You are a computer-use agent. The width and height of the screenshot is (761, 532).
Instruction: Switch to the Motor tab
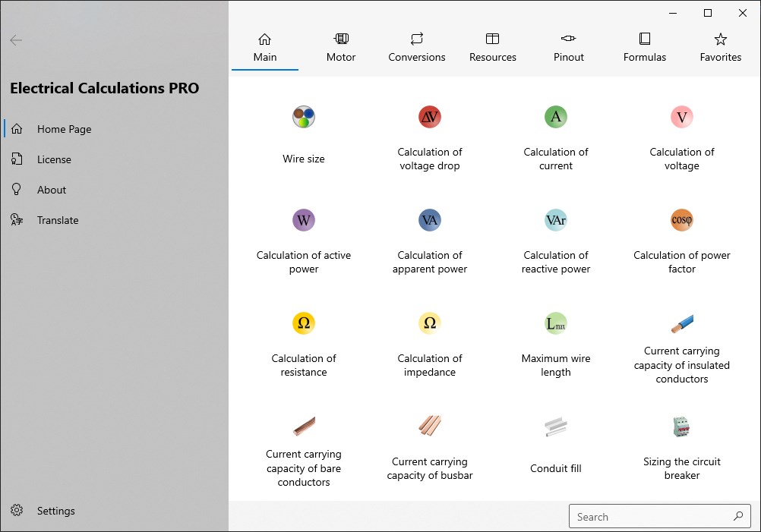tap(341, 47)
